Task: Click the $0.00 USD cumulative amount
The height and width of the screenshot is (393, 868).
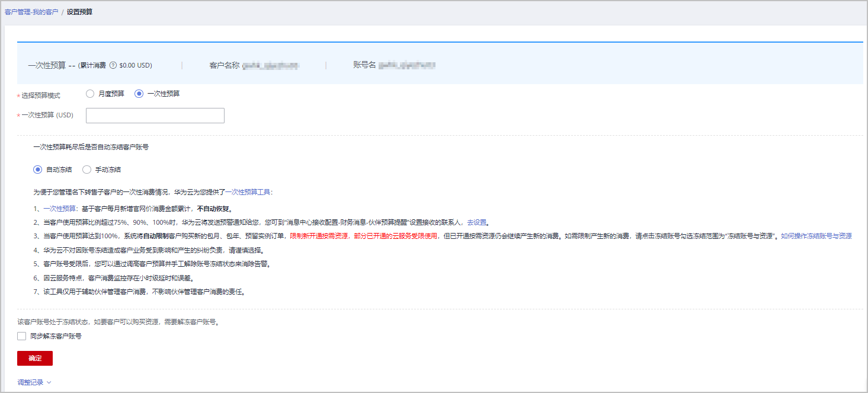Action: coord(136,65)
